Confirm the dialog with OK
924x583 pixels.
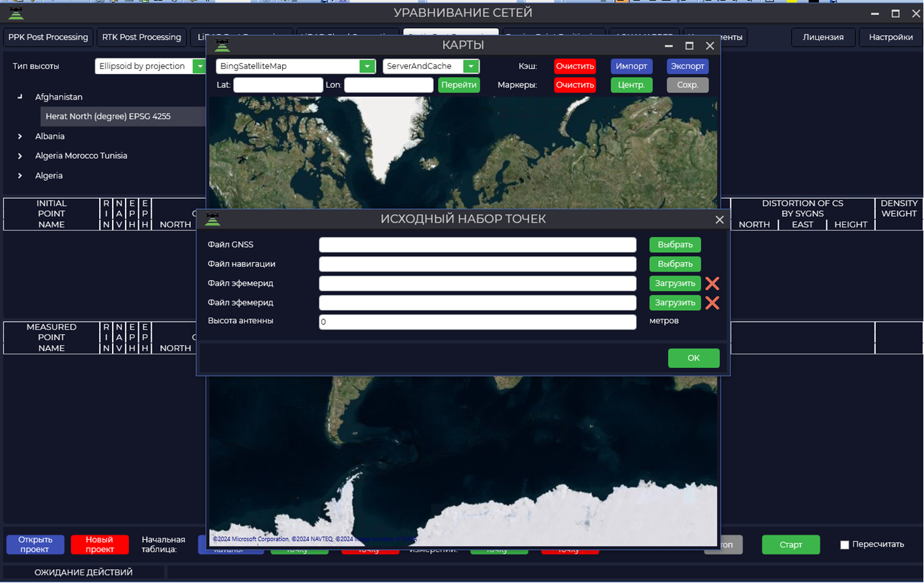(693, 358)
